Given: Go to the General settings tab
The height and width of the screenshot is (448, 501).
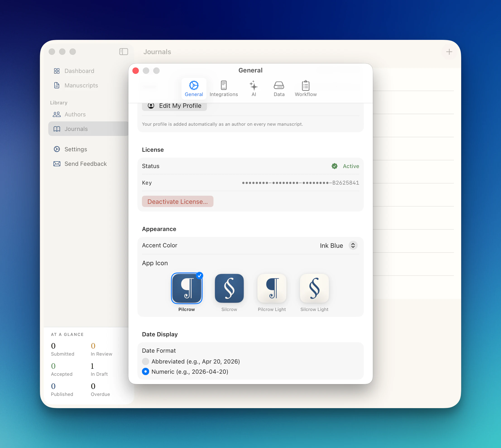Looking at the screenshot, I should [x=194, y=89].
